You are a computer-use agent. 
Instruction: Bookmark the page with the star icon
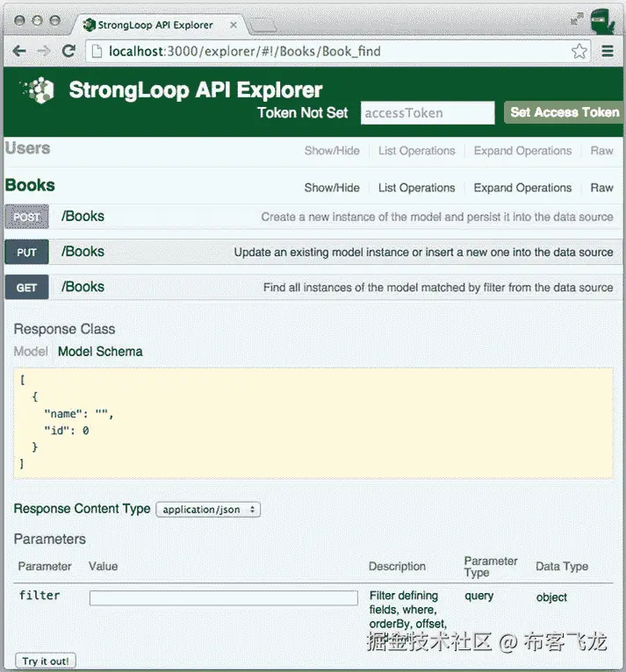click(x=579, y=52)
